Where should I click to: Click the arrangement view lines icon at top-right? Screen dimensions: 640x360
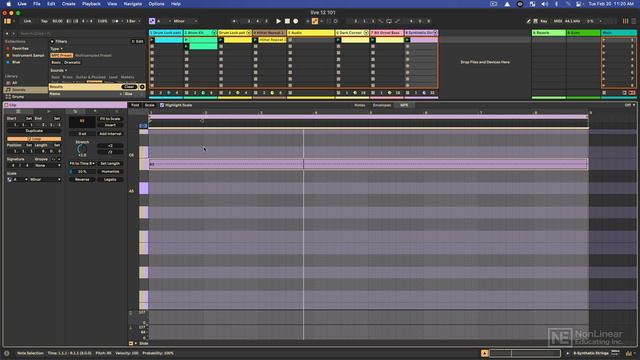pyautogui.click(x=633, y=21)
